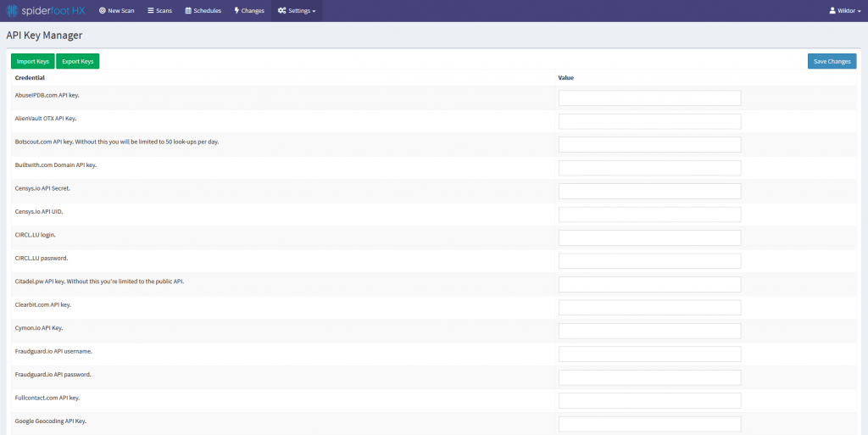
Task: Focus the Citadel.pw API key field
Action: pos(649,284)
